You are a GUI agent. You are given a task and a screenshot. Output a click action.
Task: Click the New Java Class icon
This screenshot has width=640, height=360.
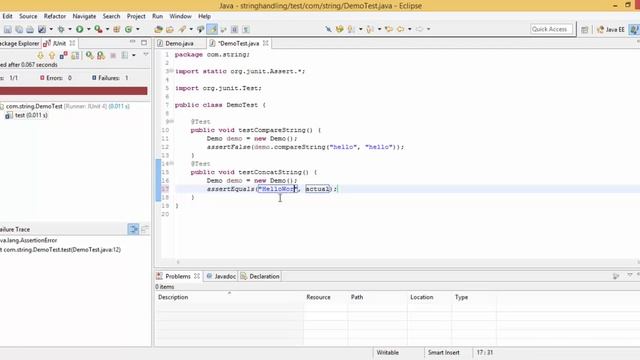[129, 29]
